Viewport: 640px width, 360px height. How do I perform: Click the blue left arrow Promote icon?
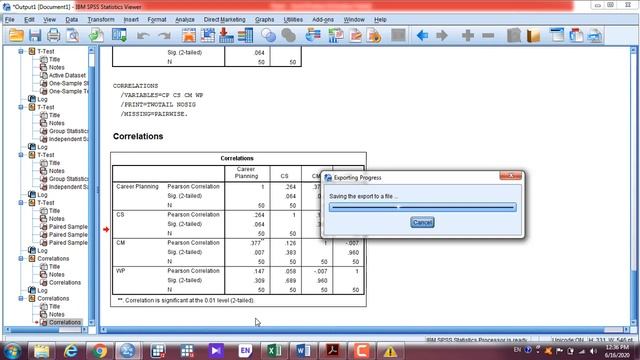pos(422,36)
